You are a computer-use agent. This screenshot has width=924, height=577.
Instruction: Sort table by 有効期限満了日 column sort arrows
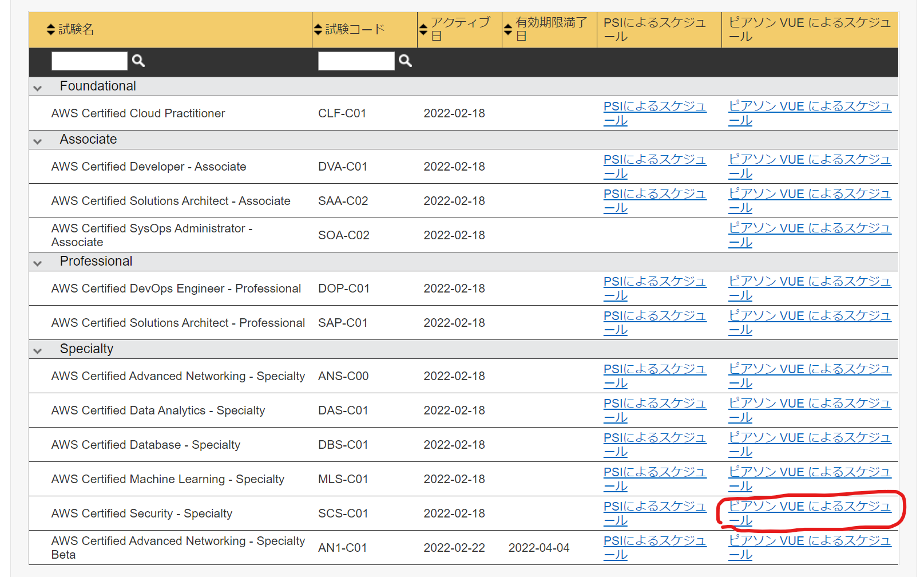(x=508, y=29)
